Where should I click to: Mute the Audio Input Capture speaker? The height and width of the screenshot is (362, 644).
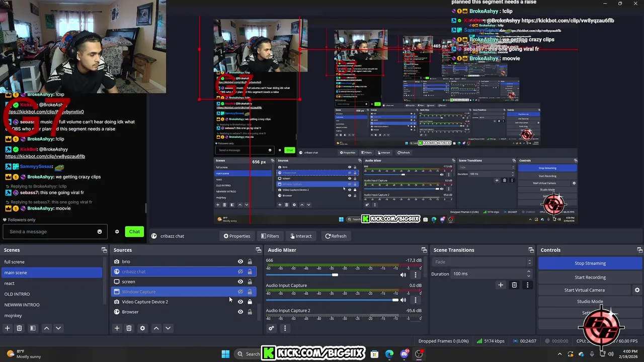coord(403,300)
